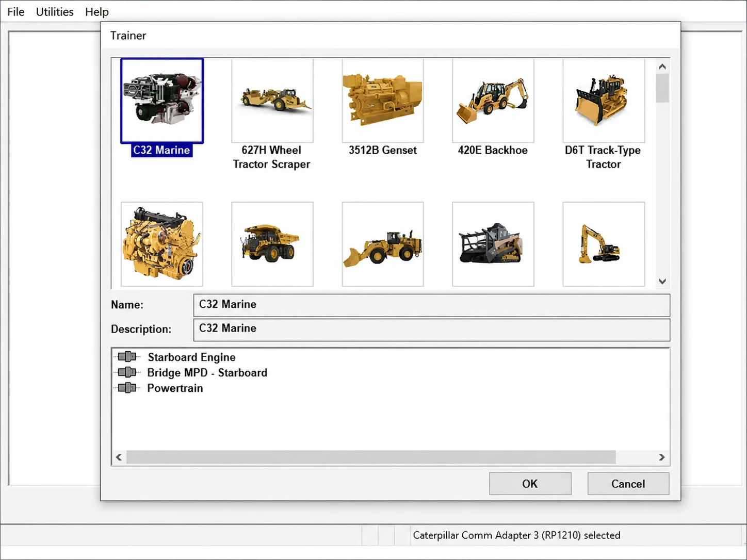Choose the D6T Track-Type Tractor picture
This screenshot has height=560, width=747.
pos(604,101)
